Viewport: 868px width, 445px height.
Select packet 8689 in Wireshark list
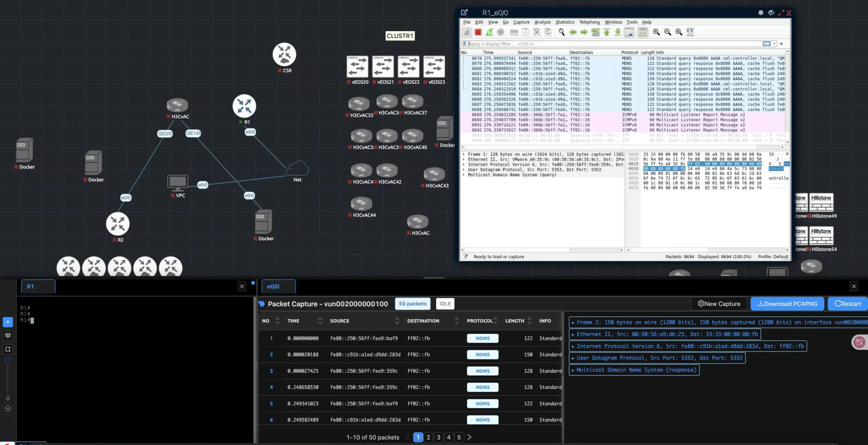pyautogui.click(x=623, y=115)
